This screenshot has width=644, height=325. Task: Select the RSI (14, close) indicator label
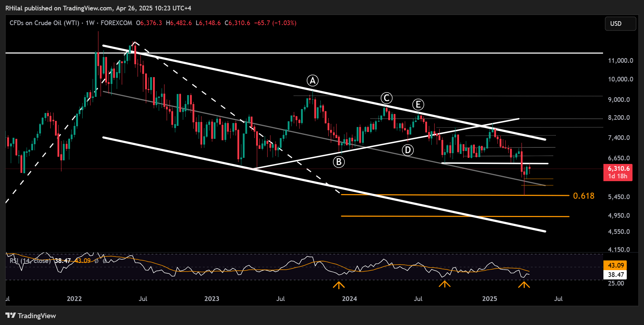click(30, 261)
